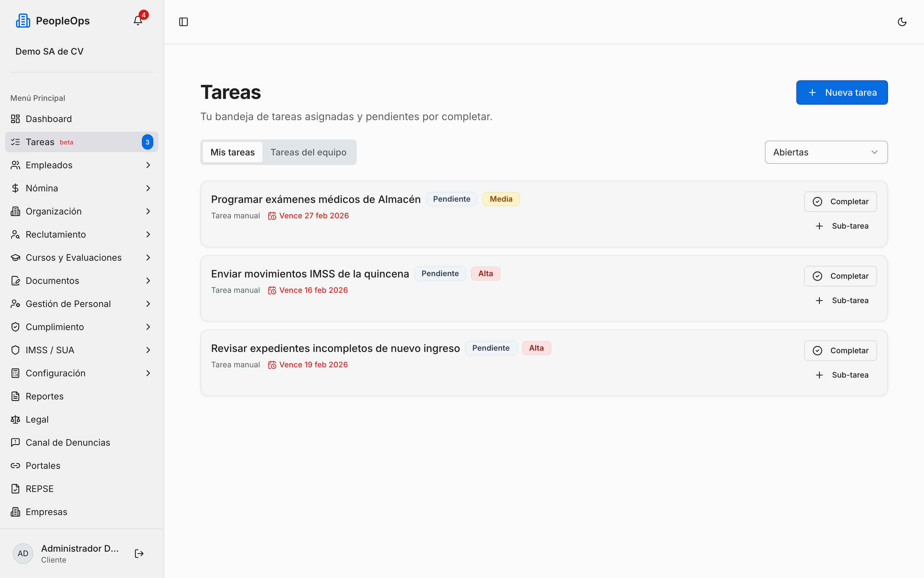
Task: Expand the Reclutamiento chevron
Action: pos(148,234)
